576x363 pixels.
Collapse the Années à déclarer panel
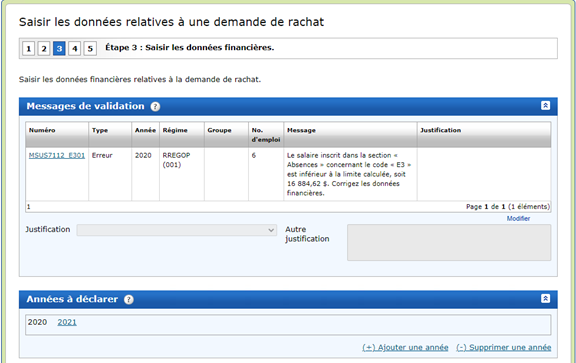pos(545,298)
